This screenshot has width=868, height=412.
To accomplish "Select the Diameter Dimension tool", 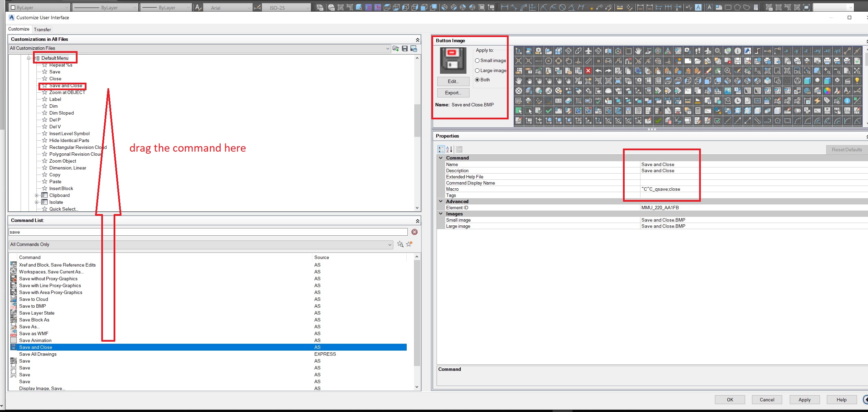I will pos(562,7).
